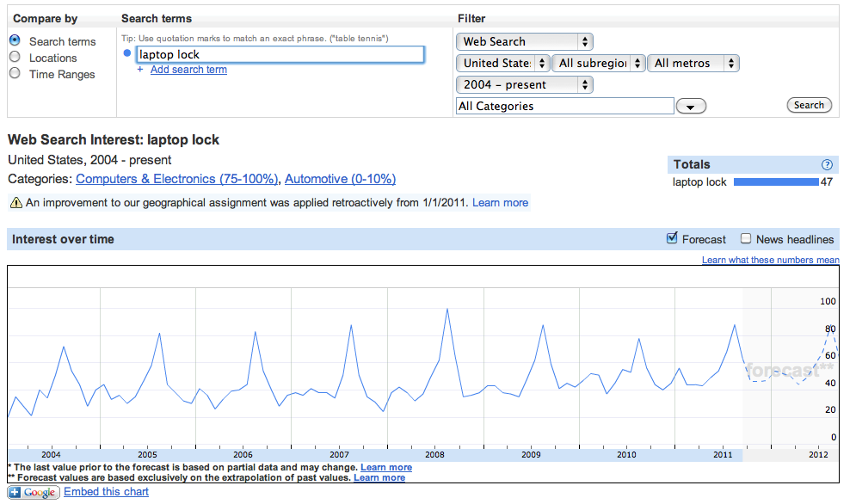Click Learn more link for forecast values note
This screenshot has width=856, height=504.
tap(379, 478)
